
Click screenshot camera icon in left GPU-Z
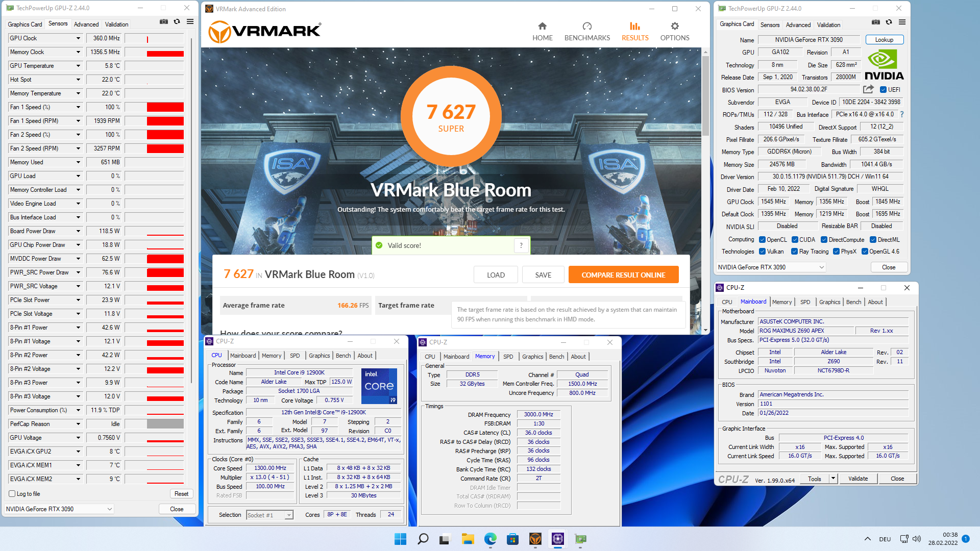pos(164,22)
